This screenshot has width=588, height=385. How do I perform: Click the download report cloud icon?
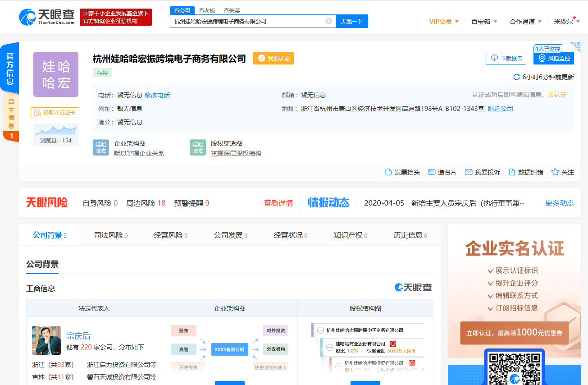point(494,58)
